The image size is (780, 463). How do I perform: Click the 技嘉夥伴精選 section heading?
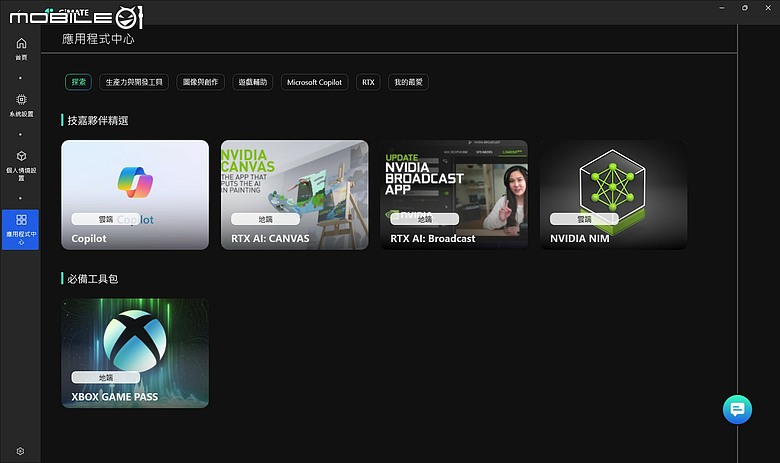[98, 120]
